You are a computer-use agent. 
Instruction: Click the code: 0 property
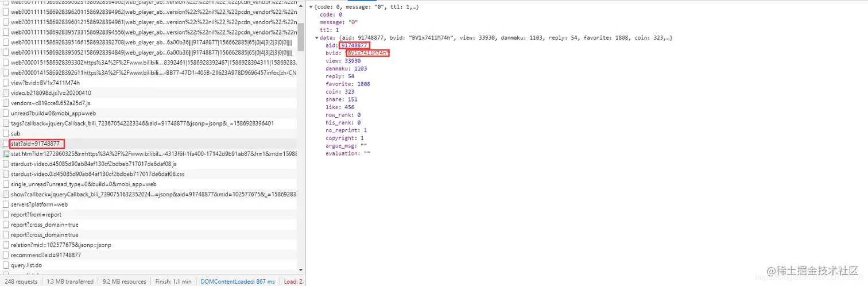(x=331, y=14)
